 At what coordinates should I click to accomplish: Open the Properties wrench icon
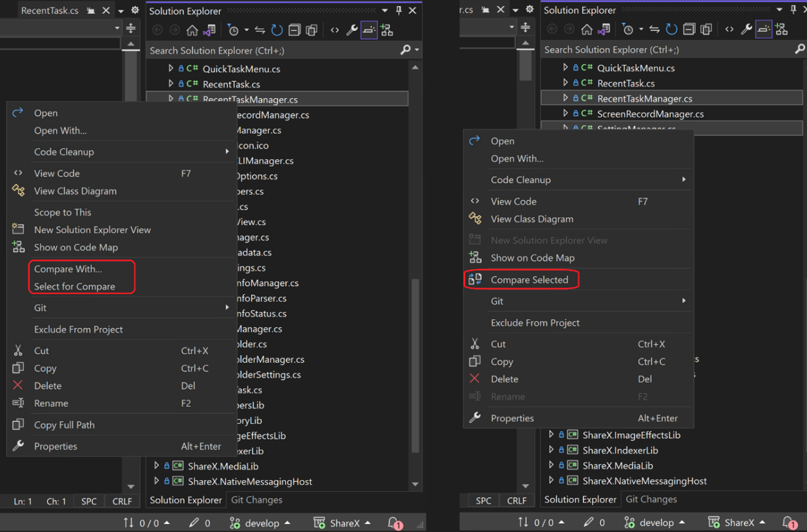352,30
